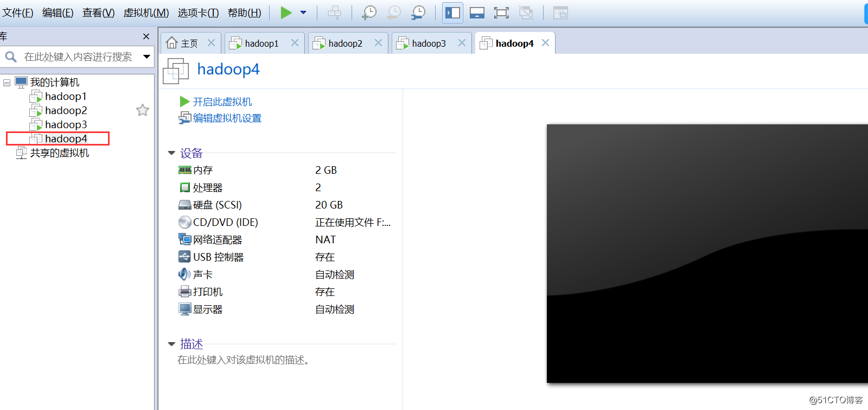Click the 打印机 printer icon

[184, 292]
